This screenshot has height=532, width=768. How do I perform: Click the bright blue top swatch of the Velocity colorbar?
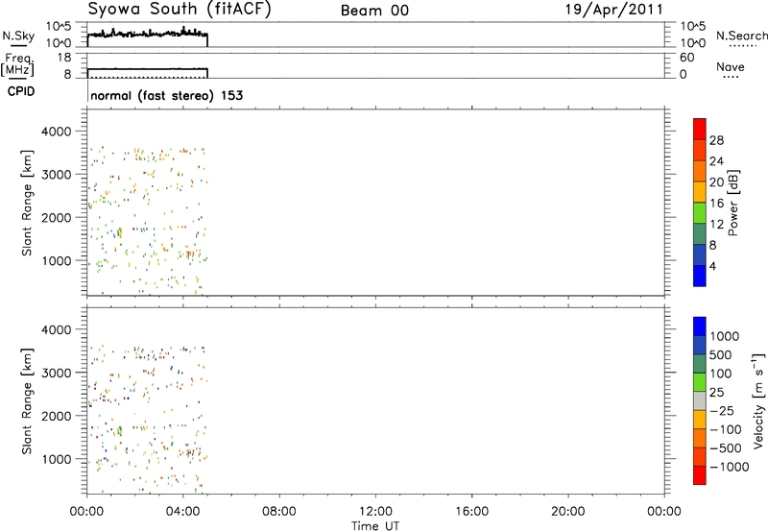click(700, 326)
